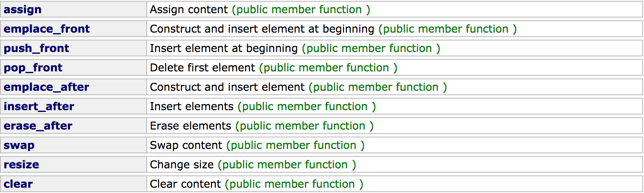
Task: Click 'Insert element at beginning' description
Action: [224, 48]
